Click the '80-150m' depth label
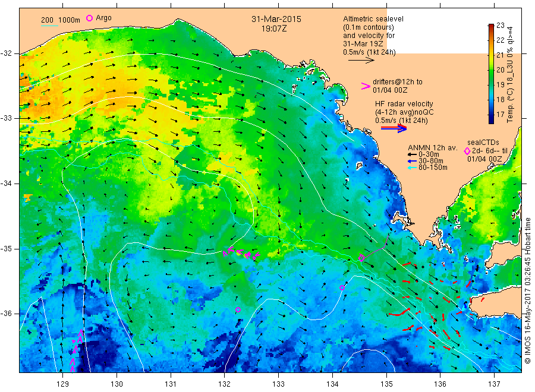 pos(433,167)
